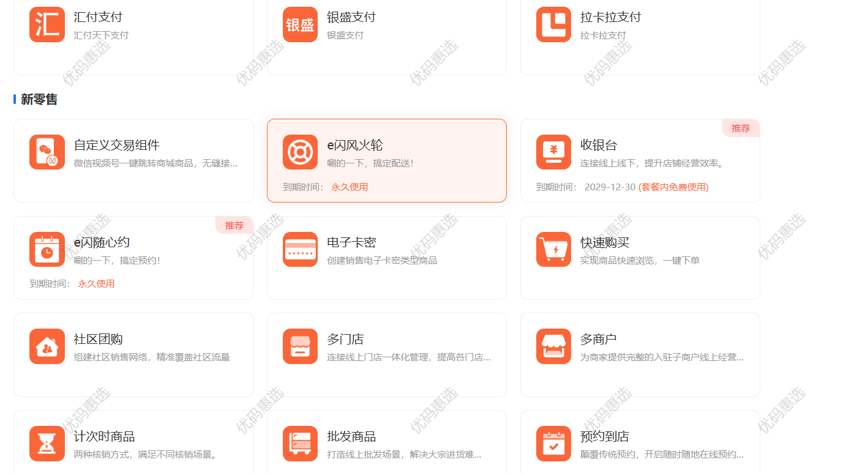Click 永久使用 under e闪风火轮
Screen dimensions: 868x473
pos(350,187)
